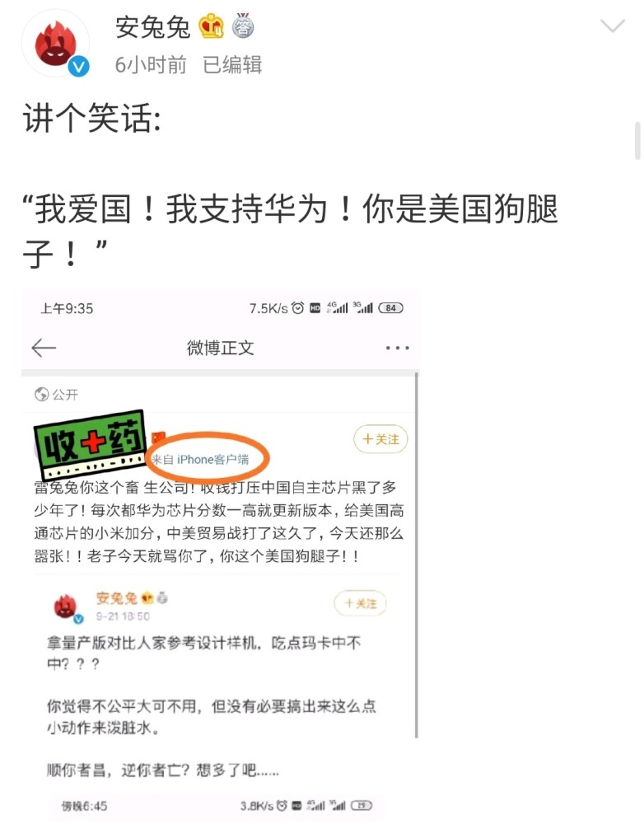644x824 pixels.
Task: Tap the 微博正文 page title
Action: [220, 348]
